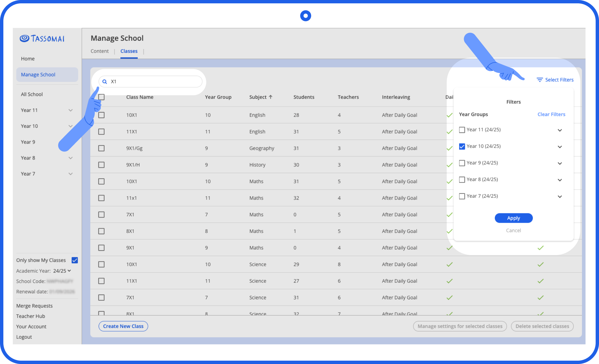Sort by Teachers column header

click(348, 97)
